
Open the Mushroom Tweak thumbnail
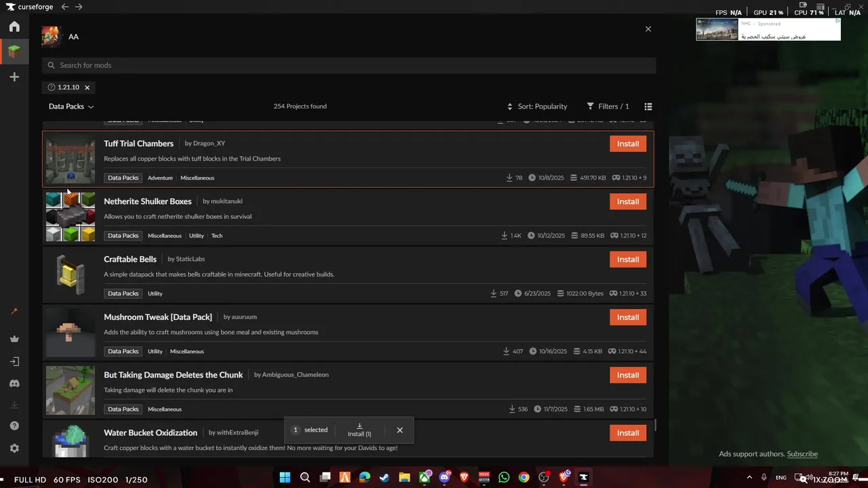pos(71,333)
